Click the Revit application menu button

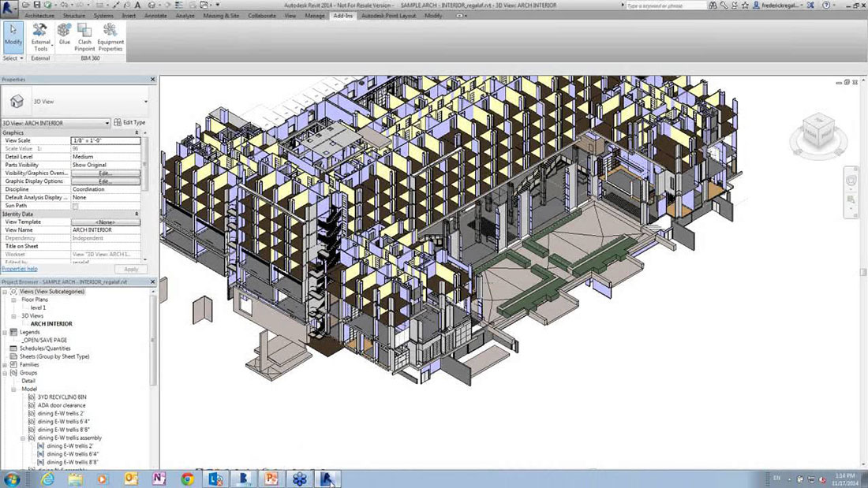(x=9, y=6)
